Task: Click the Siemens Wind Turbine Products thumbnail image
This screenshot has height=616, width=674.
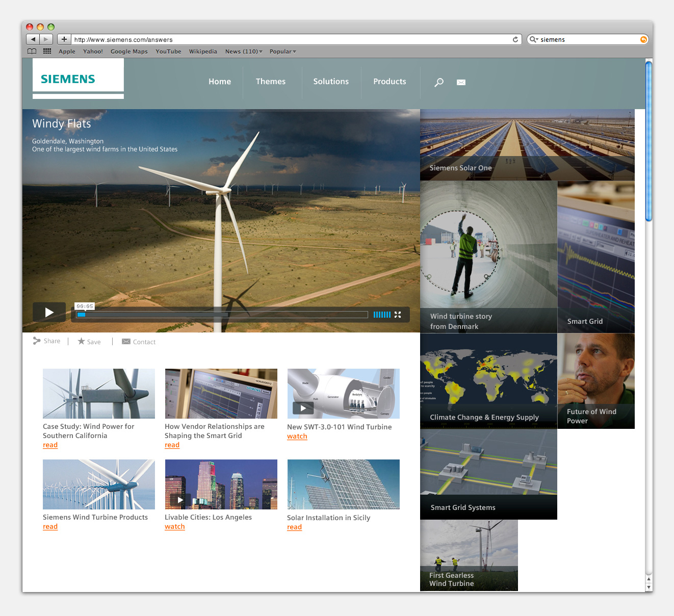Action: 99,484
